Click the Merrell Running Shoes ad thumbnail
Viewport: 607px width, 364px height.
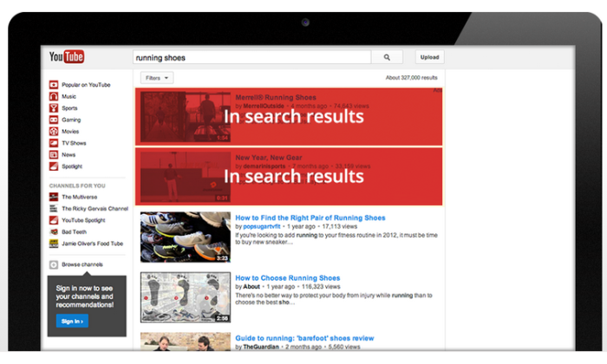(x=186, y=117)
